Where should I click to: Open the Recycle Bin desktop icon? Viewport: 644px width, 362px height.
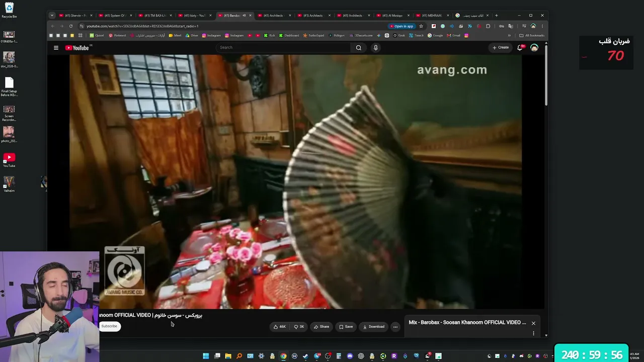pos(9,10)
